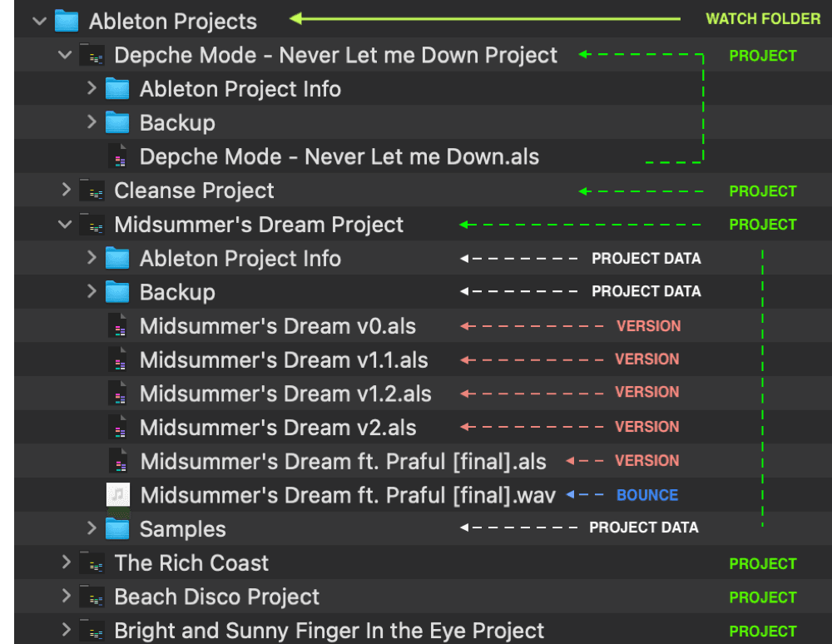Select Midsummer's Dream v1.1.als

click(x=284, y=360)
